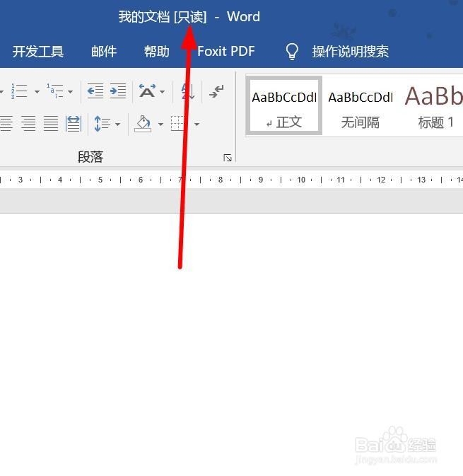The width and height of the screenshot is (463, 476).
Task: Open the Asian layout dropdown arrow
Action: pyautogui.click(x=163, y=92)
